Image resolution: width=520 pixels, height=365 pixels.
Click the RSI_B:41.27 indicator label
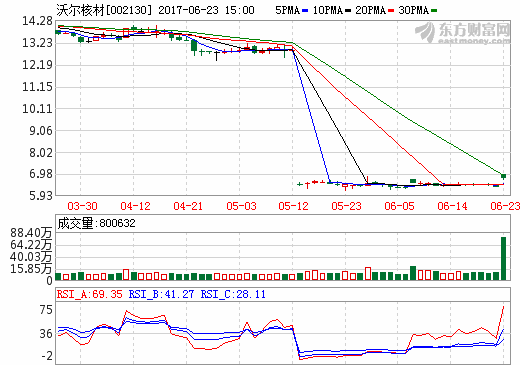click(161, 294)
